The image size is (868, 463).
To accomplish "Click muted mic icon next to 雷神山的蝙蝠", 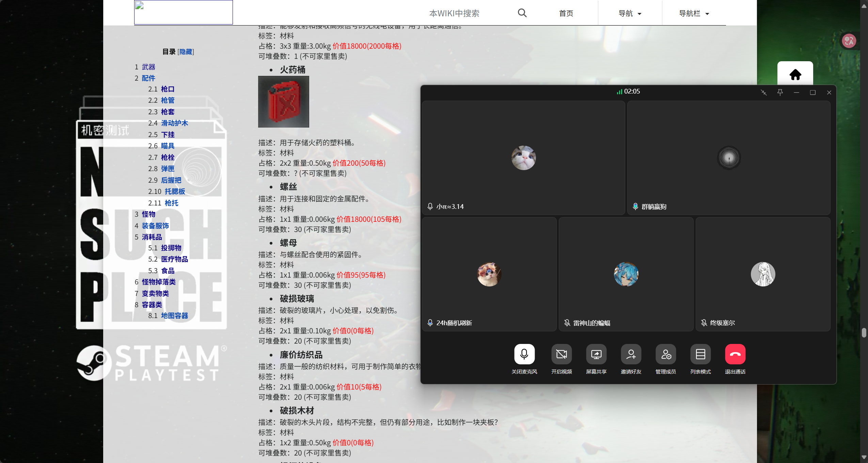I will (567, 323).
